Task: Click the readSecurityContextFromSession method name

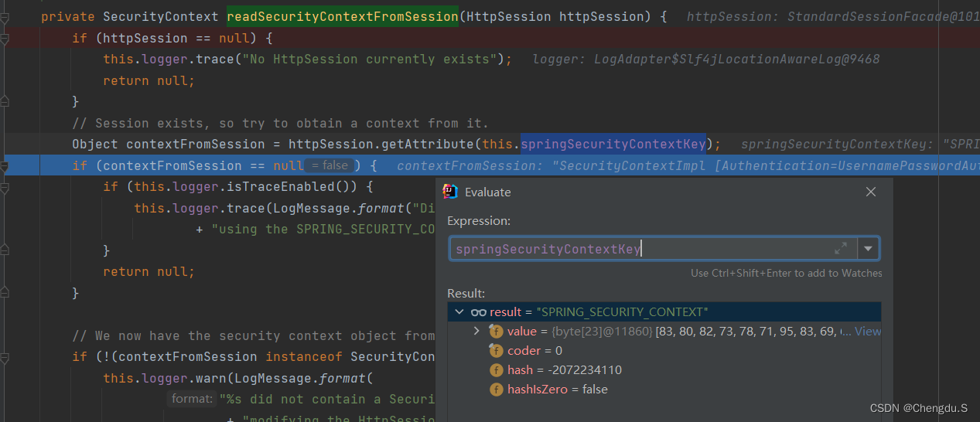Action: [x=342, y=16]
